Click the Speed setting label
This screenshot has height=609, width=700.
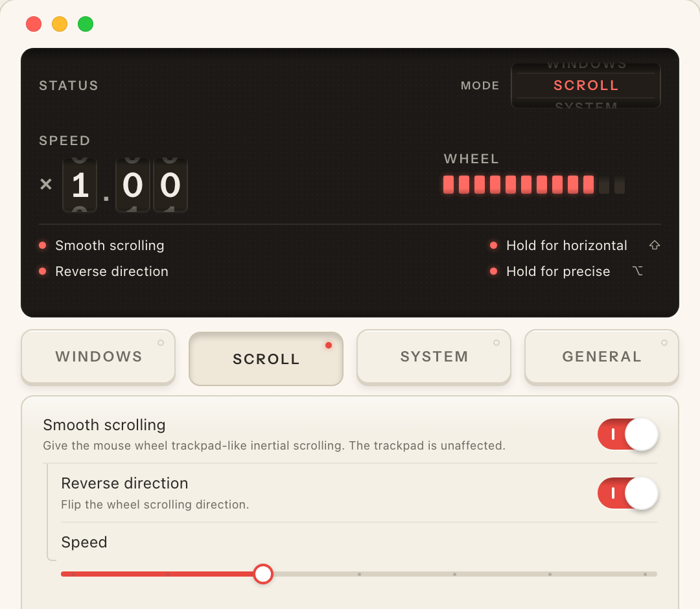coord(84,542)
